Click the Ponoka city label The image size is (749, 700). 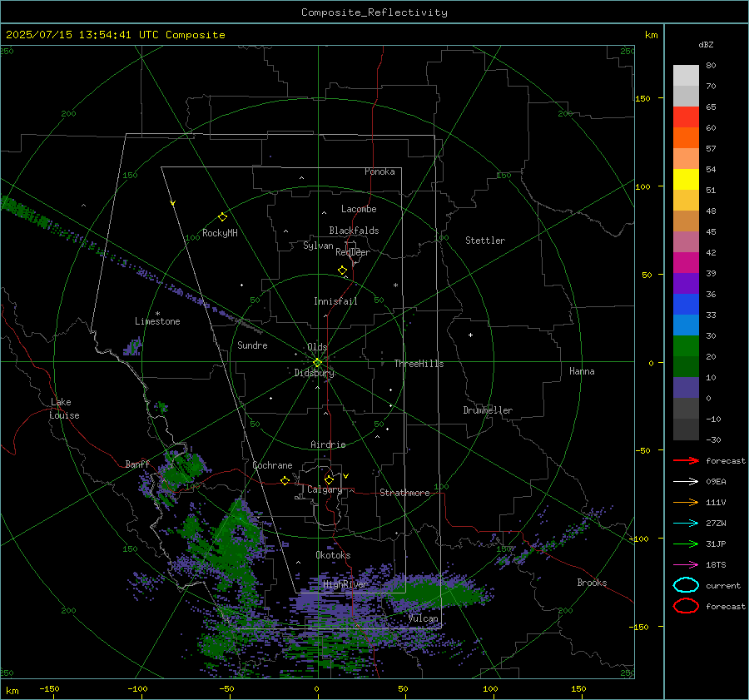pyautogui.click(x=379, y=171)
